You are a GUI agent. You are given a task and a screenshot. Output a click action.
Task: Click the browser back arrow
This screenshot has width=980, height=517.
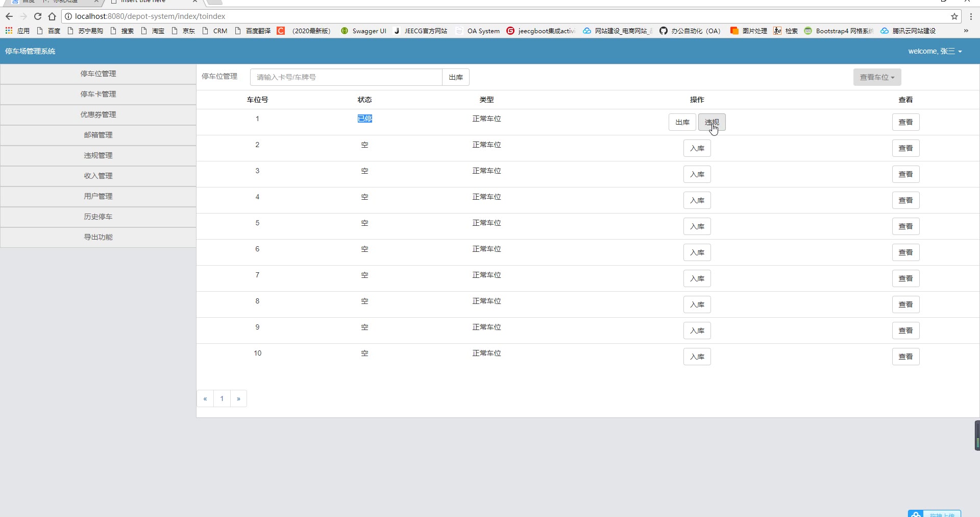[x=9, y=16]
